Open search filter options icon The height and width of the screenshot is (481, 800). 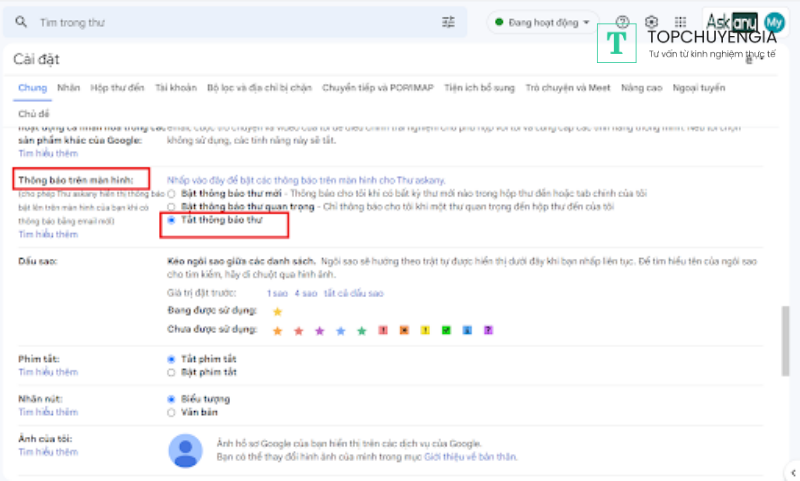(x=447, y=22)
